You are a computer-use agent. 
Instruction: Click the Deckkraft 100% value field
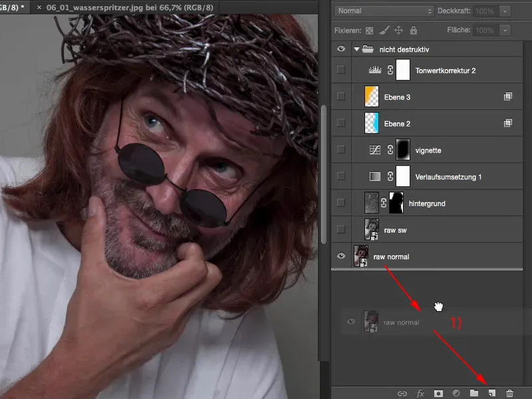point(485,11)
